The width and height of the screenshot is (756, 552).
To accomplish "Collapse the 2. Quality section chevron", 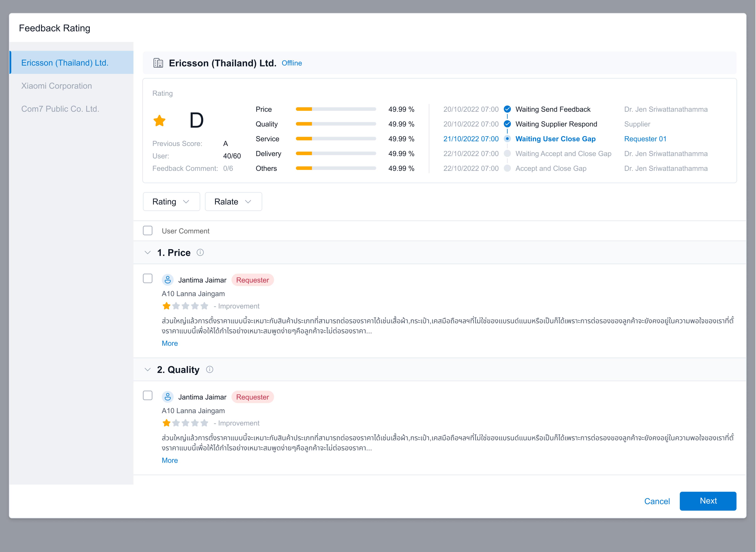I will 148,369.
